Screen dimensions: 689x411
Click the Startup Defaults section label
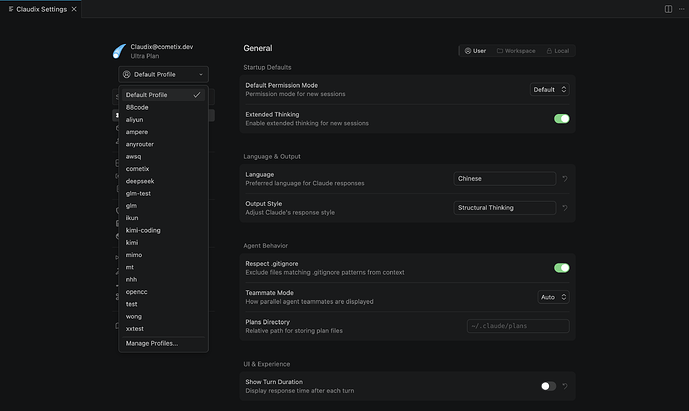pyautogui.click(x=267, y=68)
